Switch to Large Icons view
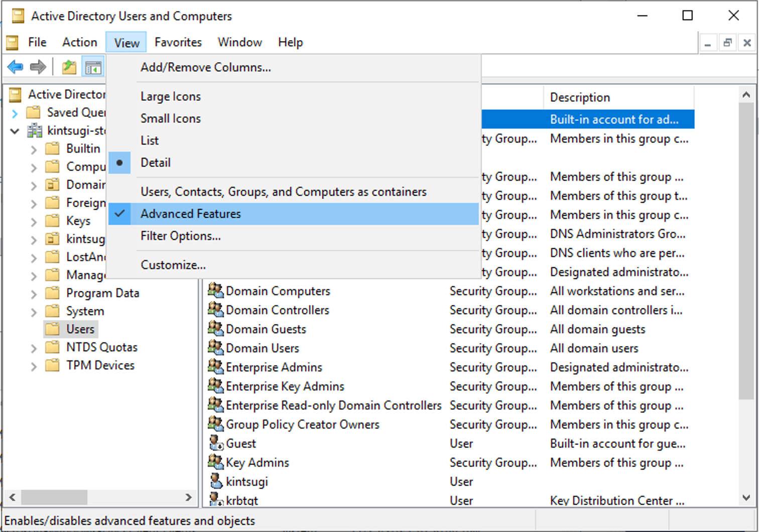 click(294, 96)
